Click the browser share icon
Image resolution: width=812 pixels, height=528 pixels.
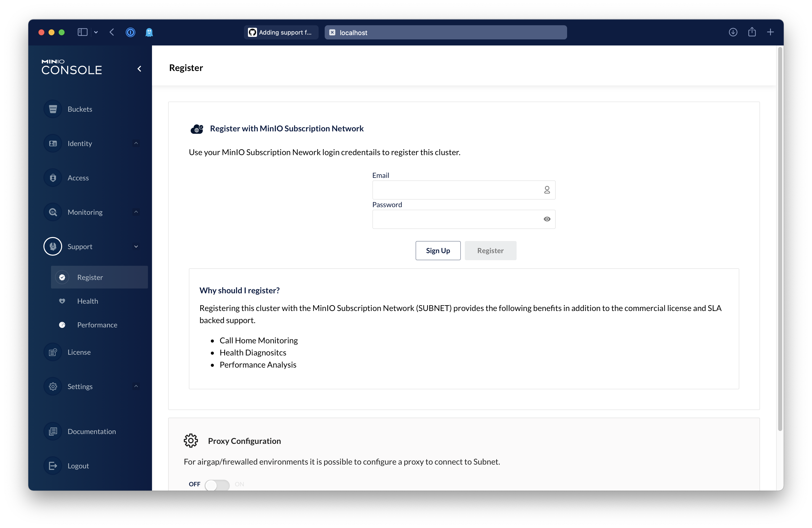point(752,32)
